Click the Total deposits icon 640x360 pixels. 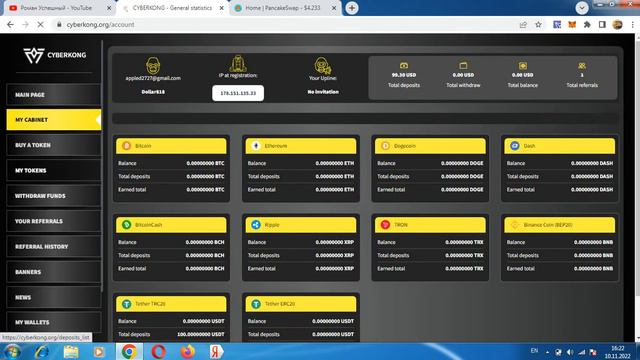tap(404, 65)
